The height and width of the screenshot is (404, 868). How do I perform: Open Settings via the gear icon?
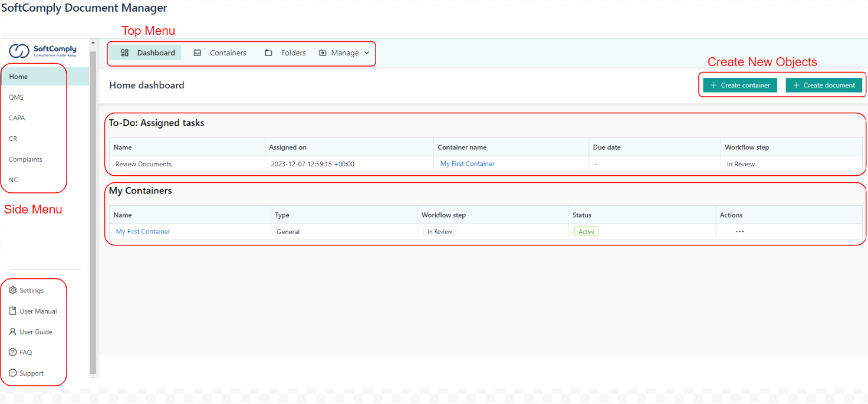12,290
